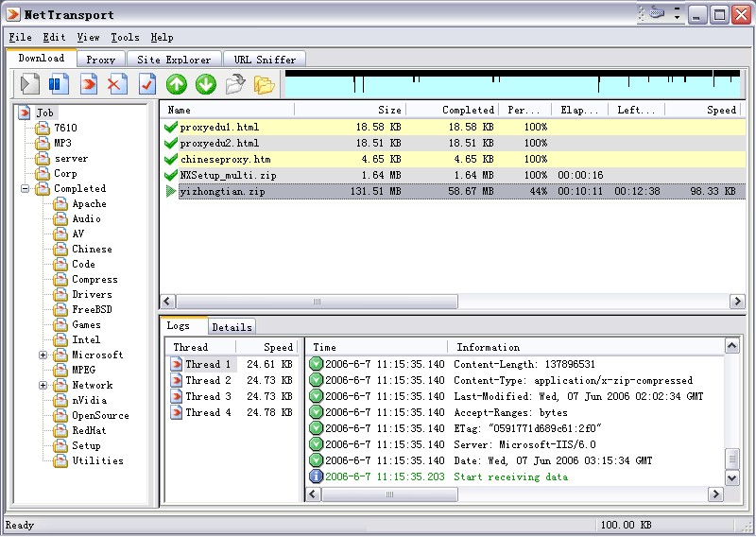This screenshot has width=756, height=537.
Task: Click the red checkmark page toolbar icon
Action: click(146, 85)
